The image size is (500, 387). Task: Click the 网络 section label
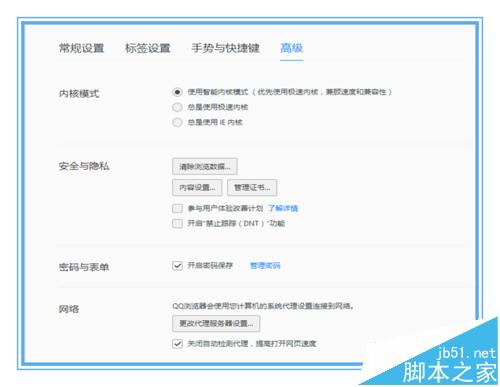click(x=69, y=309)
